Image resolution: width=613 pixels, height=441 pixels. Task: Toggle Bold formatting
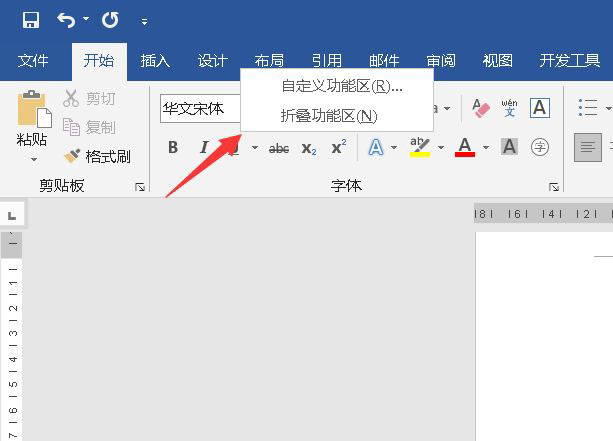[x=173, y=148]
